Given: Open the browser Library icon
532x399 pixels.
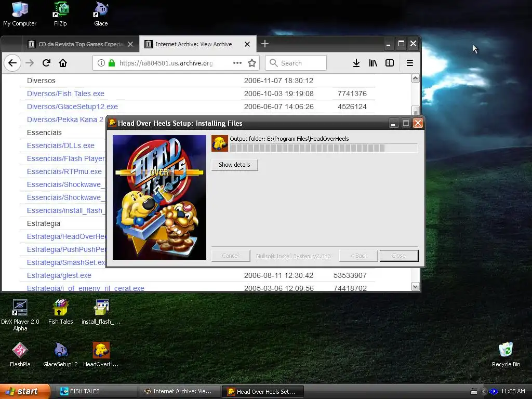Looking at the screenshot, I should click(373, 63).
